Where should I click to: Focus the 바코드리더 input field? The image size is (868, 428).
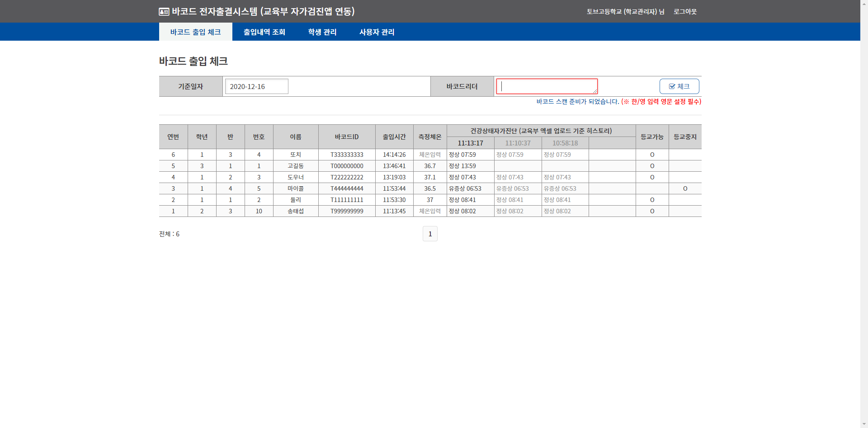547,86
